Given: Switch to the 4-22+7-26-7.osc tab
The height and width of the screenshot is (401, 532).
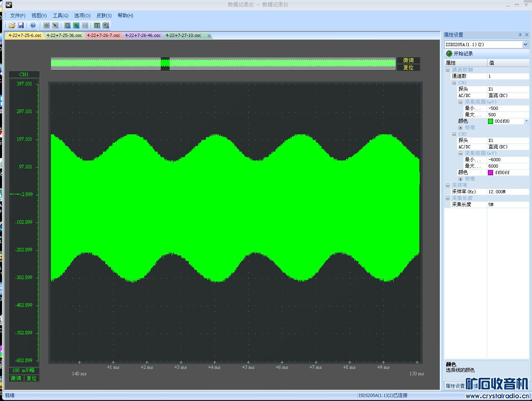Looking at the screenshot, I should (103, 35).
